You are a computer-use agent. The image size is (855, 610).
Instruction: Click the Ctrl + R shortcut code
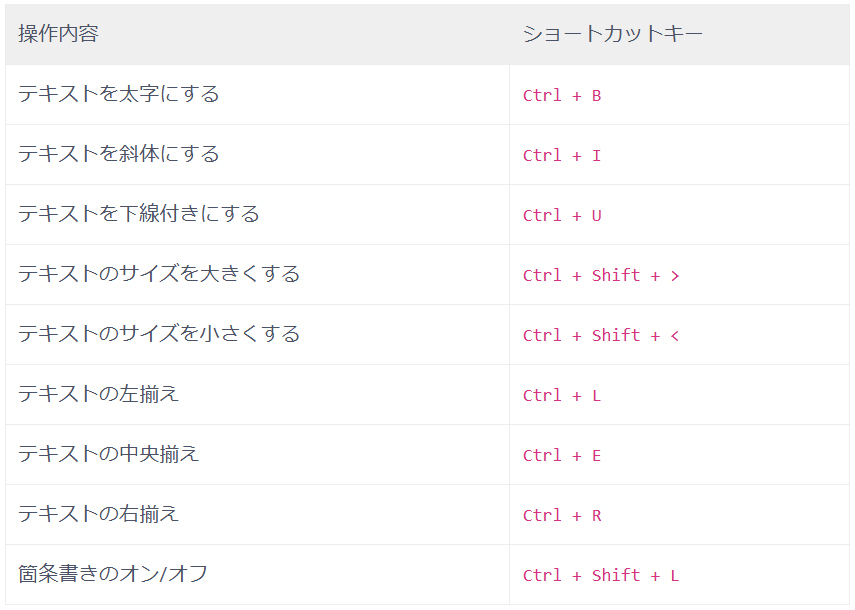(562, 516)
